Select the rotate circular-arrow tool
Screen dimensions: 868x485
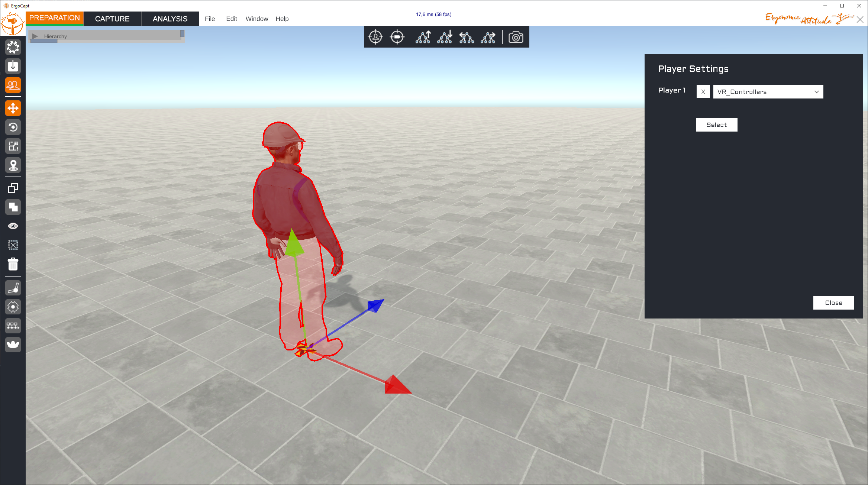(13, 127)
